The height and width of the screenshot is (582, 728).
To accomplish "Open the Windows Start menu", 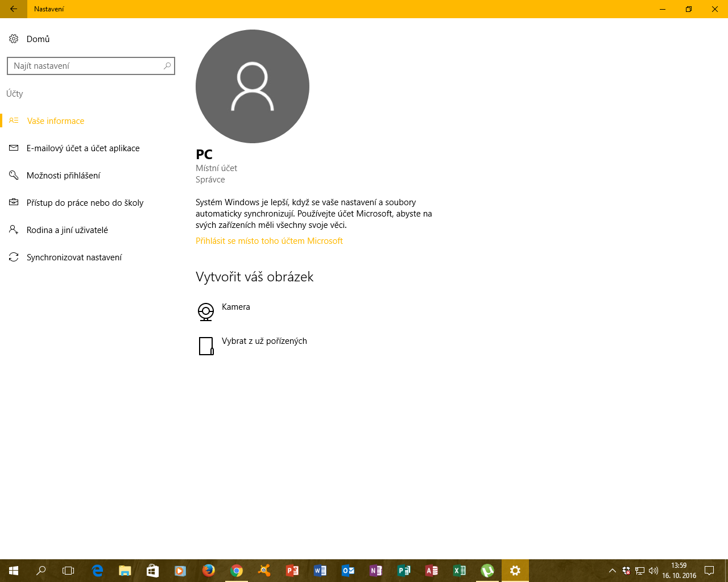I will 14,571.
